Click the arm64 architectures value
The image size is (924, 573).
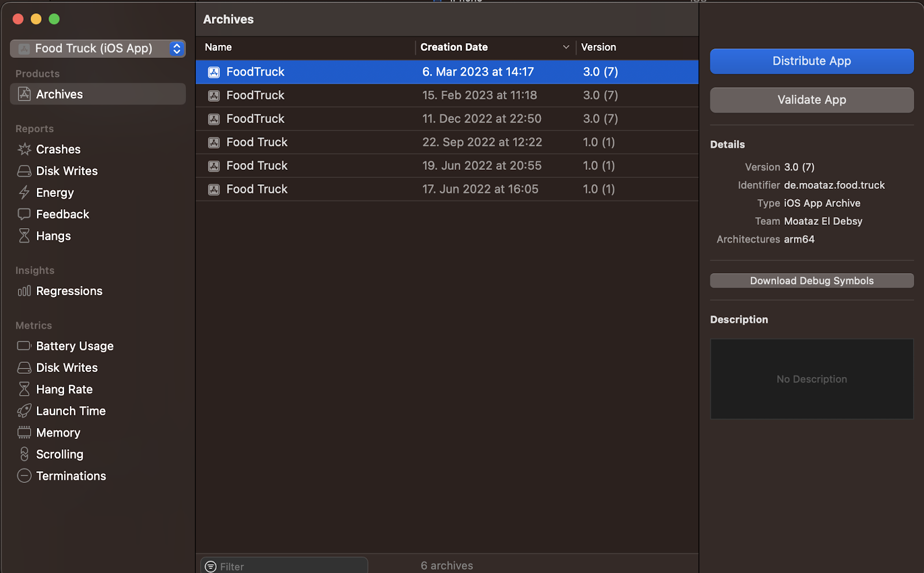(799, 239)
